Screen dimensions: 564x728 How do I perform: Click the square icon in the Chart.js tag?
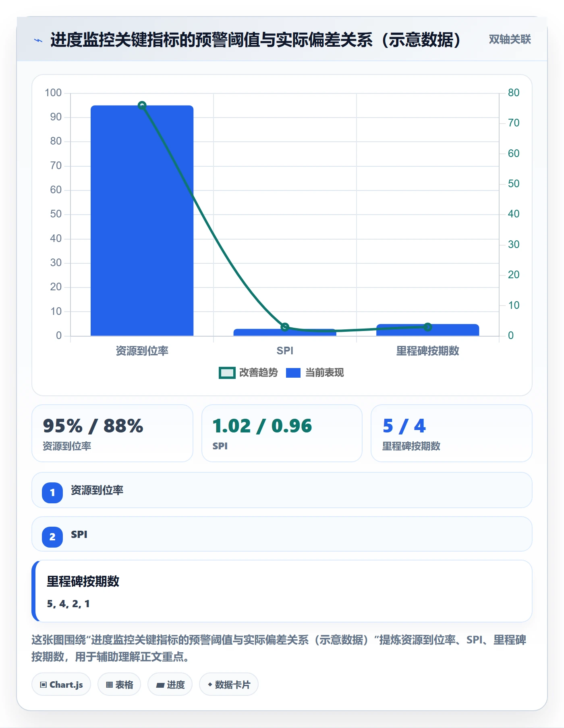pos(44,685)
